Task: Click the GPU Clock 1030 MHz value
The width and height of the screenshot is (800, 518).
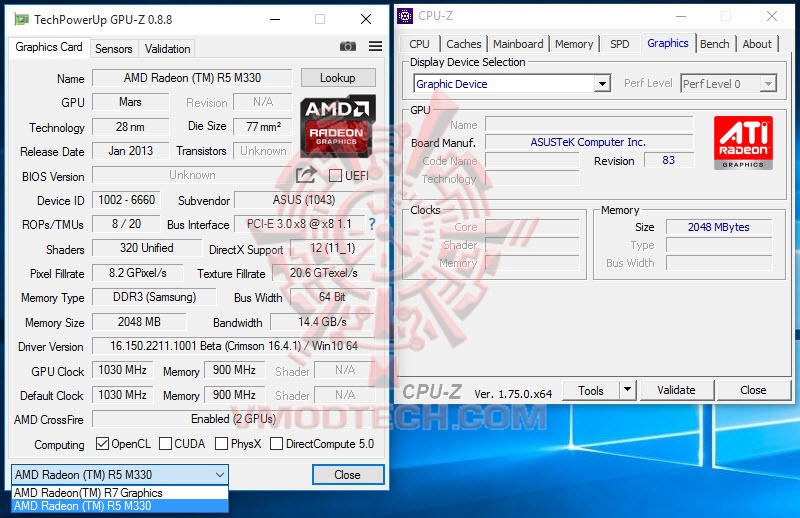Action: [x=122, y=369]
